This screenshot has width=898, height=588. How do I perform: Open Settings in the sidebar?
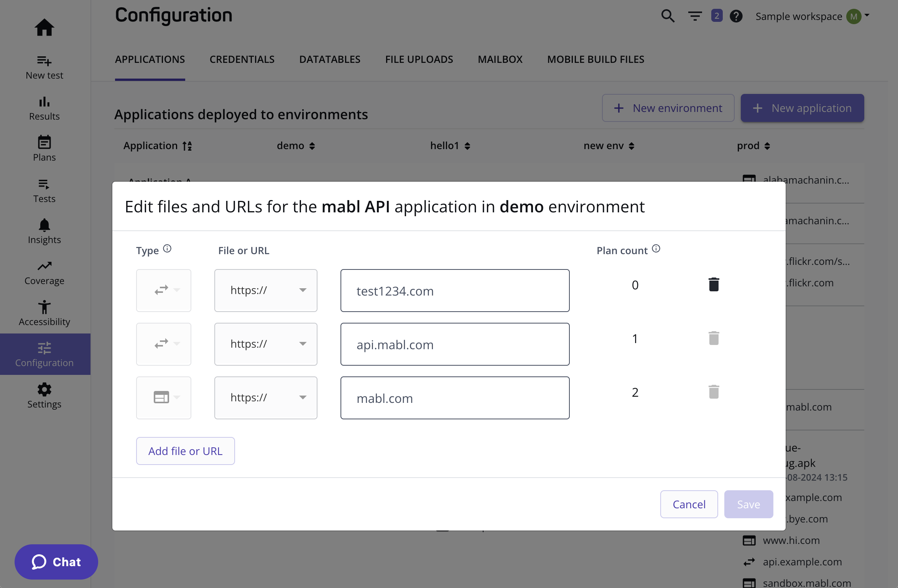pos(44,396)
